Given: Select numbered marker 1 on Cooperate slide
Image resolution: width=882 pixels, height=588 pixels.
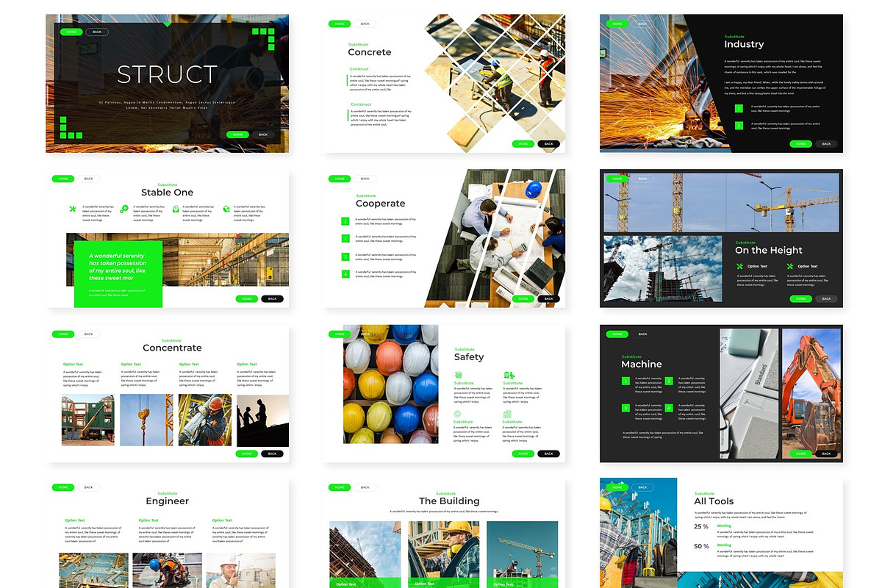Looking at the screenshot, I should tap(345, 220).
